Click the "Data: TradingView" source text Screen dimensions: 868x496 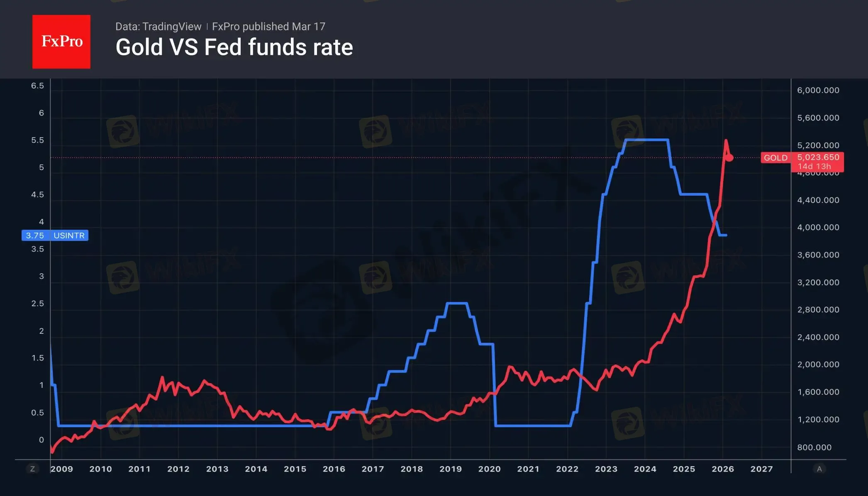pyautogui.click(x=158, y=27)
